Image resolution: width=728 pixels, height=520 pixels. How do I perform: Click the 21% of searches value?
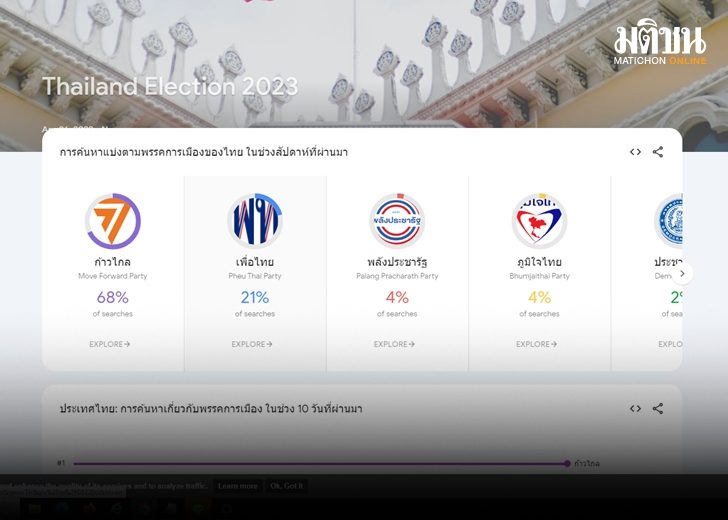[x=255, y=297]
